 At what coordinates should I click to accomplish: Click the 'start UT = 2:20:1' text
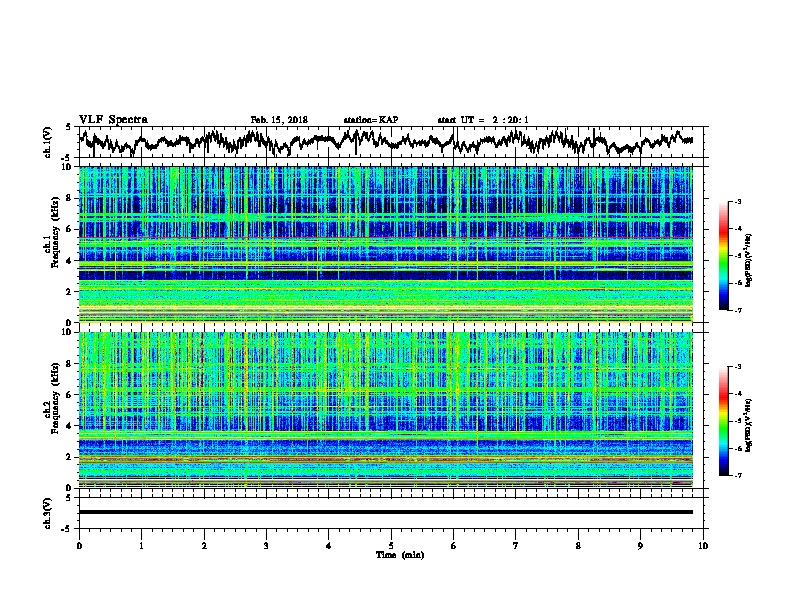(x=483, y=120)
